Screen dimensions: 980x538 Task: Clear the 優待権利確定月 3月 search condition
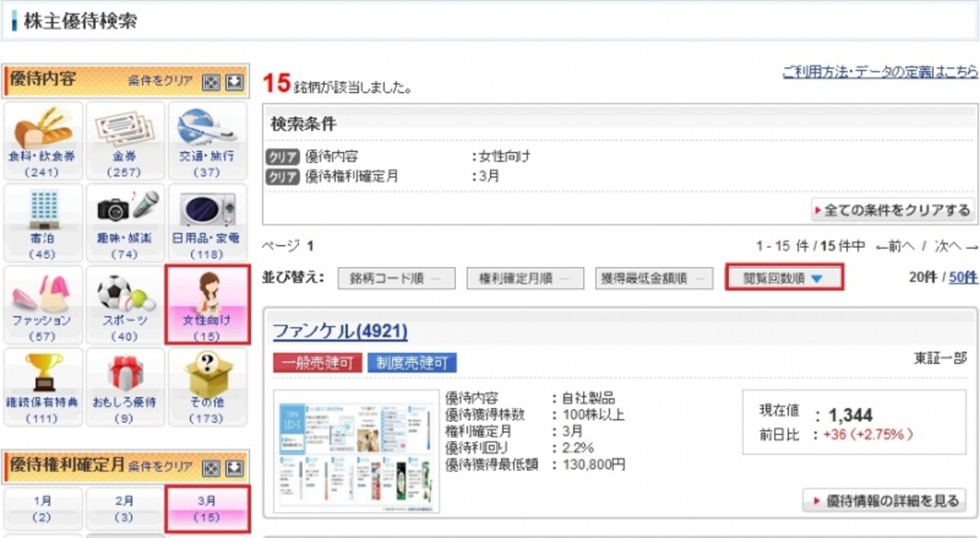tap(283, 176)
